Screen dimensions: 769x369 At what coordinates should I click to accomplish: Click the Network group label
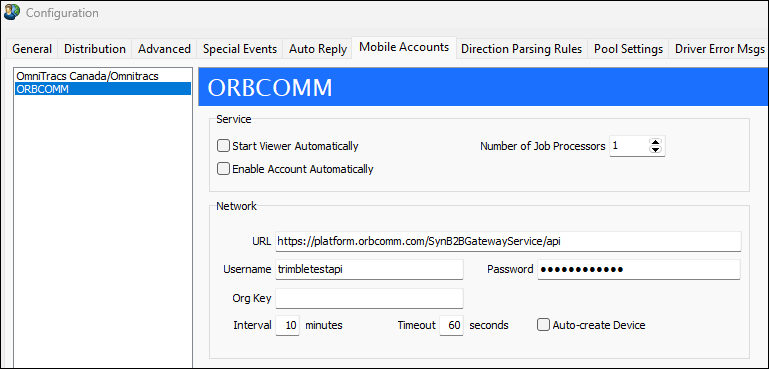236,207
